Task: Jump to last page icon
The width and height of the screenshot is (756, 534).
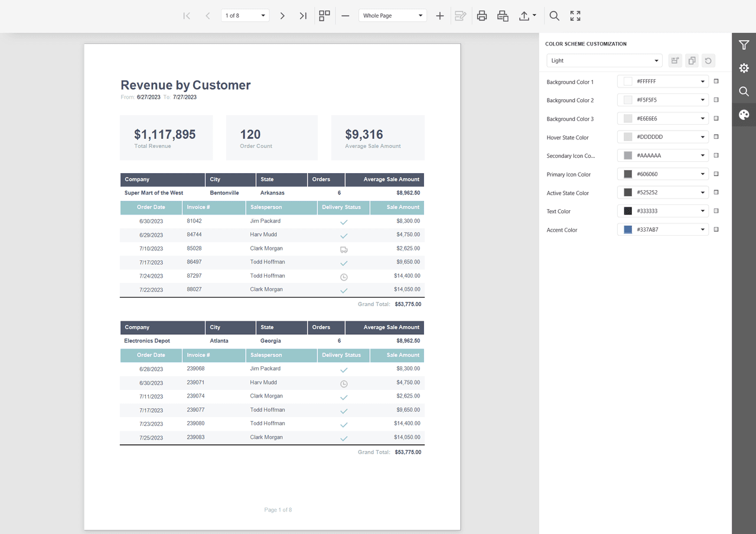Action: [303, 16]
